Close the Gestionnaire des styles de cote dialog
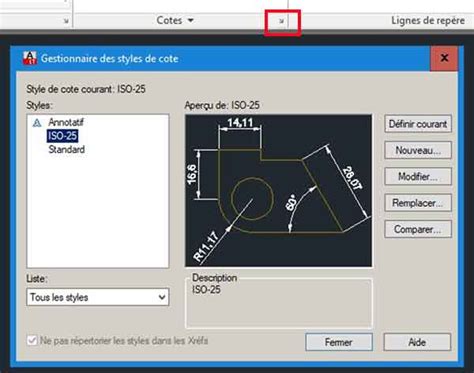The height and width of the screenshot is (373, 474). tap(444, 58)
